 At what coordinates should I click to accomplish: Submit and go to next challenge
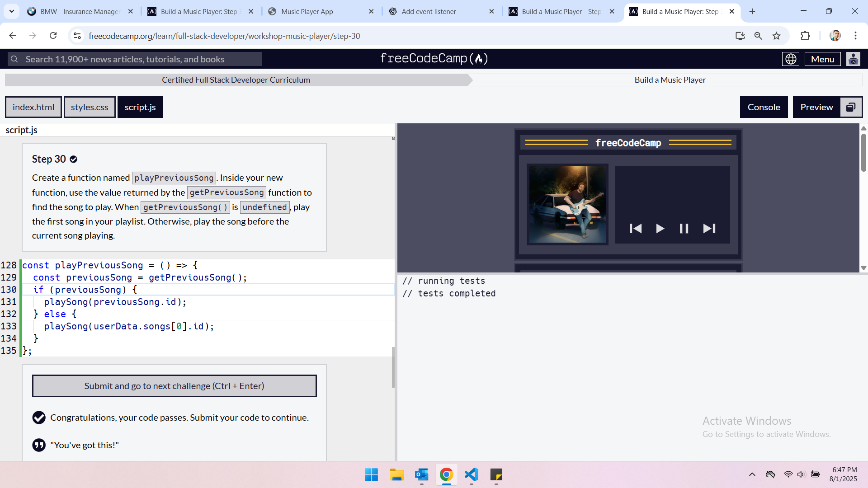174,386
